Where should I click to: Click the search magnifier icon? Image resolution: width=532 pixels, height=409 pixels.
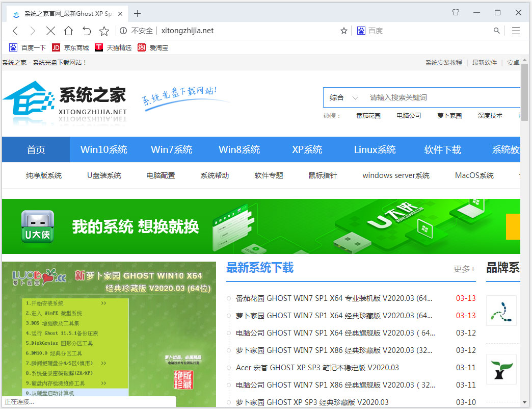497,31
